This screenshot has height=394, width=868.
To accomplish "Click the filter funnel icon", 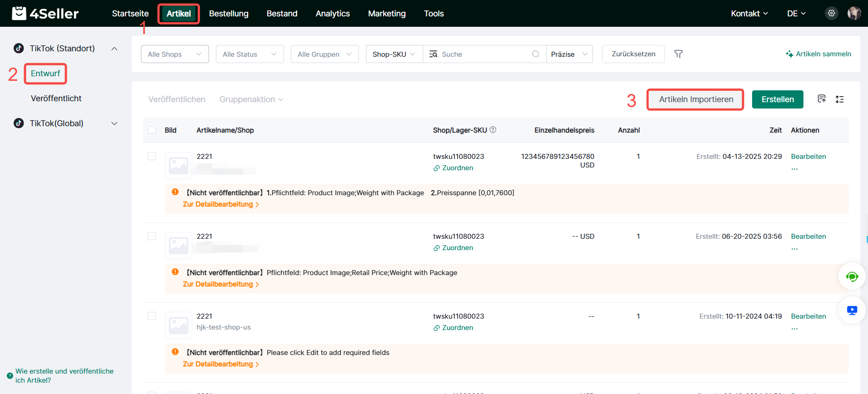I will coord(678,54).
